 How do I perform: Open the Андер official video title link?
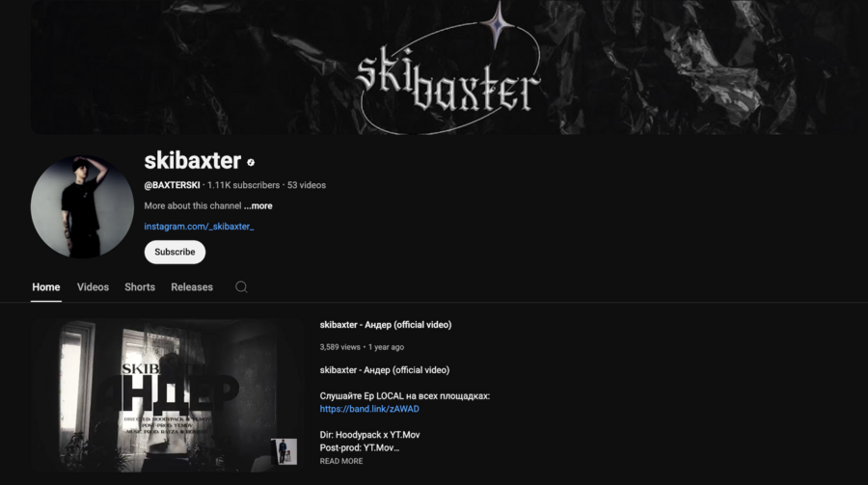click(385, 325)
